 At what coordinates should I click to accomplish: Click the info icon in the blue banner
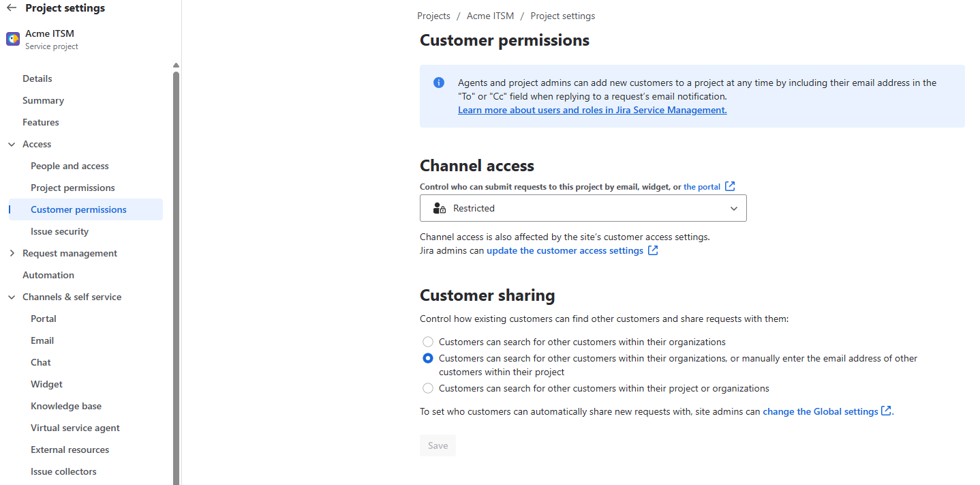[x=439, y=82]
